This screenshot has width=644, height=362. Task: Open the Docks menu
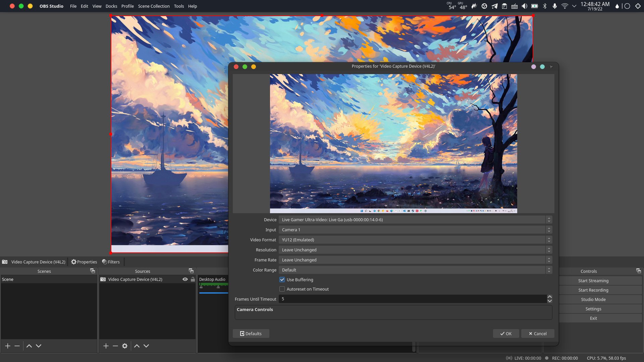(111, 6)
